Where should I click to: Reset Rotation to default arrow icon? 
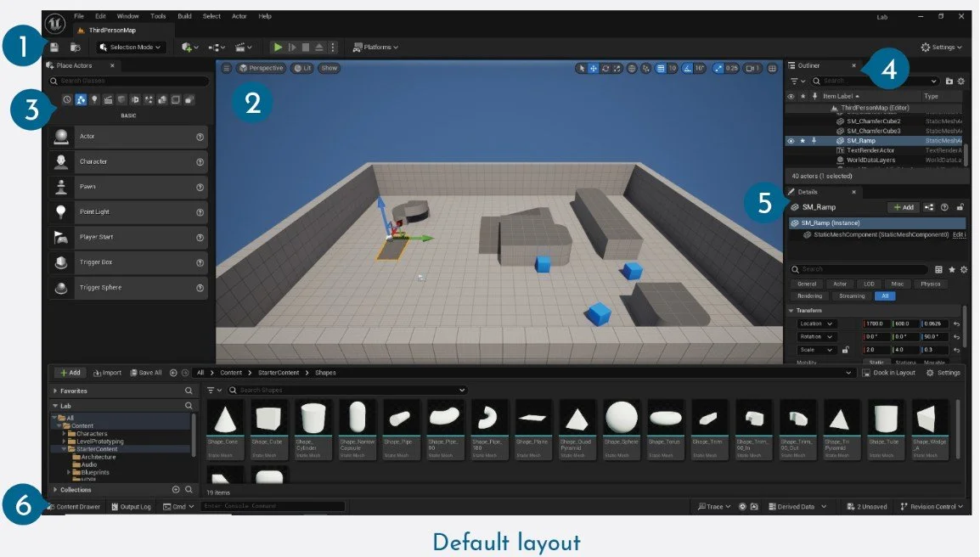pyautogui.click(x=956, y=337)
